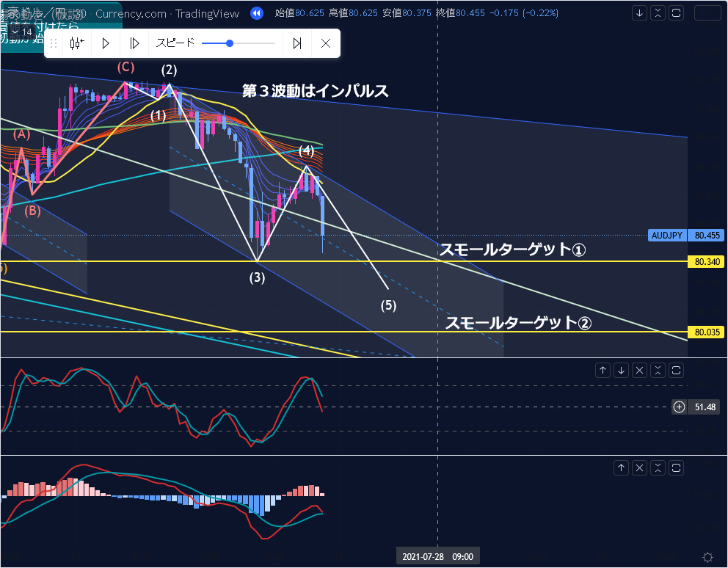Move the oscillator pane up
Screen dimensions: 728x568
603,371
